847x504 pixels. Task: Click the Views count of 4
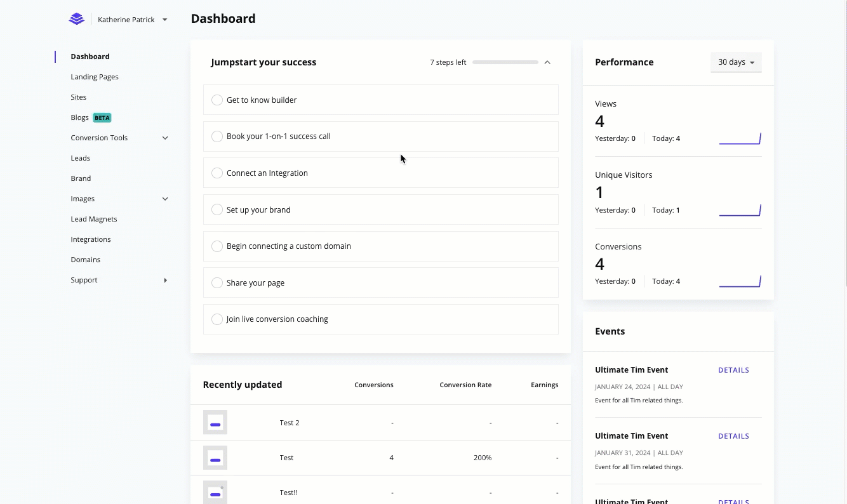click(x=599, y=121)
